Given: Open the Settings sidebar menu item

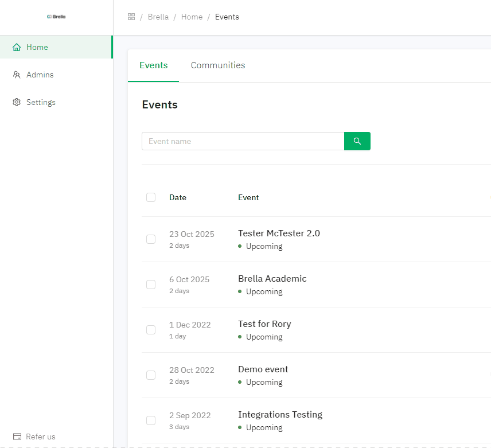Looking at the screenshot, I should click(56, 102).
